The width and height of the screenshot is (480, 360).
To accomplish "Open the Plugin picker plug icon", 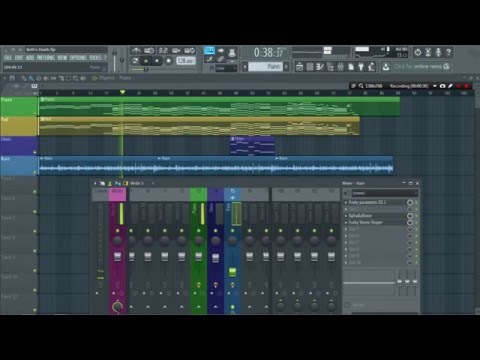I will [361, 67].
